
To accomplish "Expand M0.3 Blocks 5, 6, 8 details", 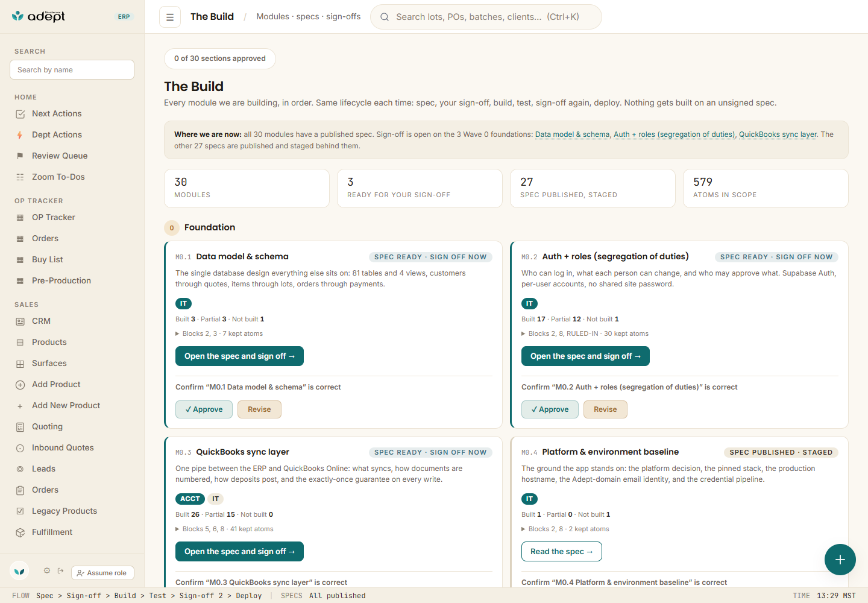I will [224, 529].
